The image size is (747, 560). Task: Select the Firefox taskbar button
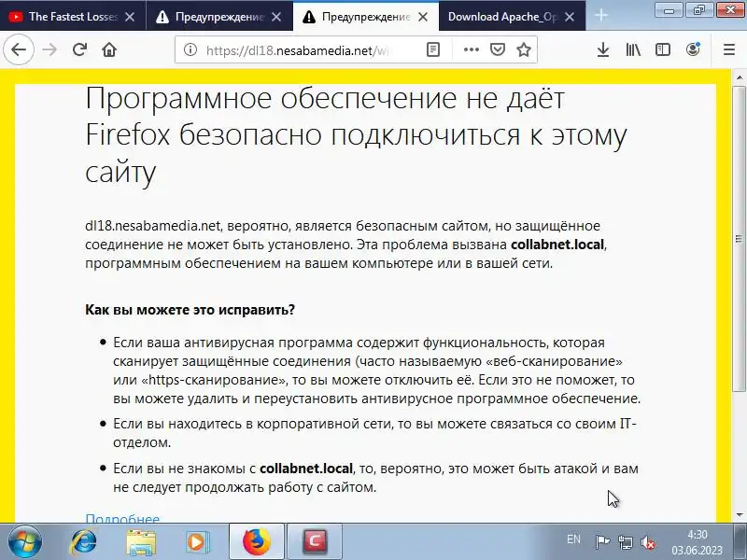[x=256, y=541]
